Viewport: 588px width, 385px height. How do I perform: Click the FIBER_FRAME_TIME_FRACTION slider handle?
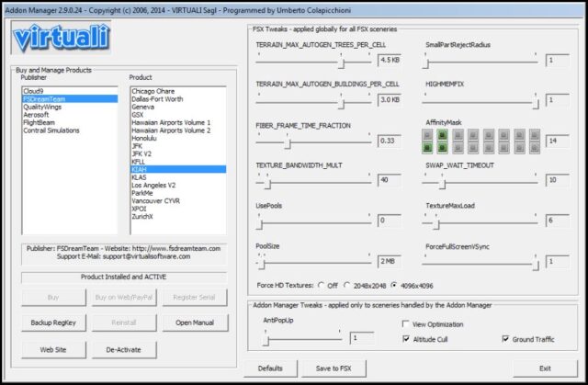pyautogui.click(x=288, y=144)
